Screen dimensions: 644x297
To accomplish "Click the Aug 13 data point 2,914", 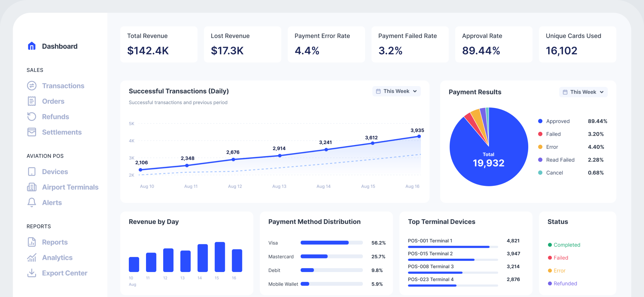I will [x=280, y=156].
